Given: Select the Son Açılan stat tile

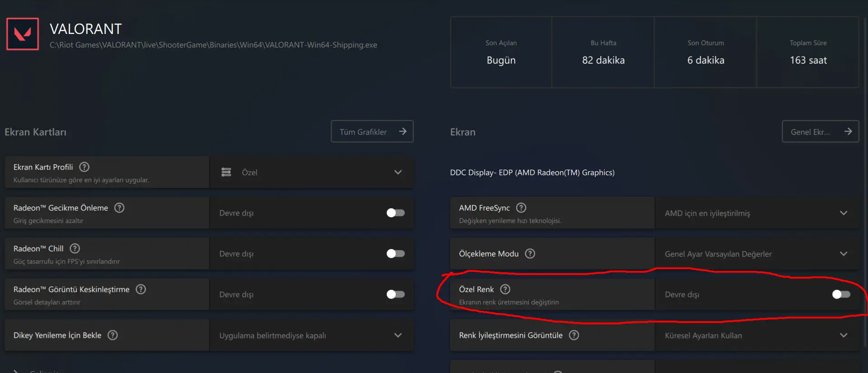Looking at the screenshot, I should tap(501, 52).
